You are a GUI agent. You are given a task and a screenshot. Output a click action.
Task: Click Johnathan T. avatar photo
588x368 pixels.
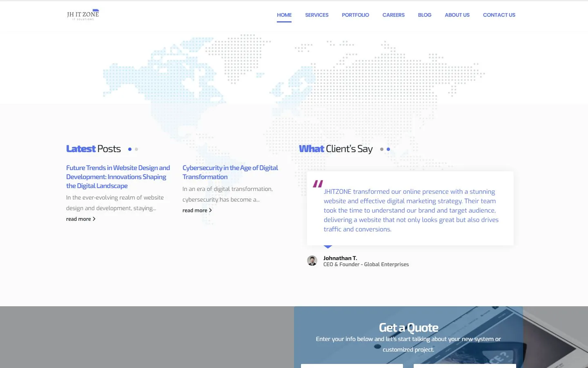coord(312,261)
